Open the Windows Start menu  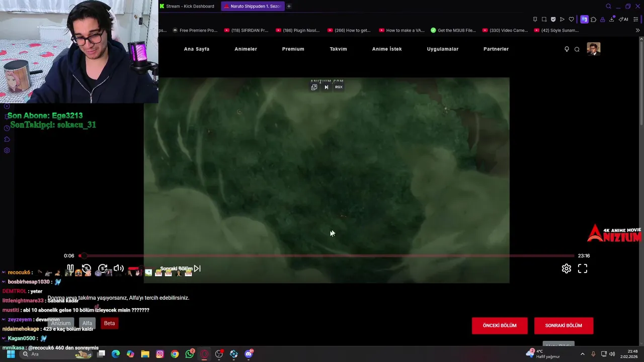[11, 354]
